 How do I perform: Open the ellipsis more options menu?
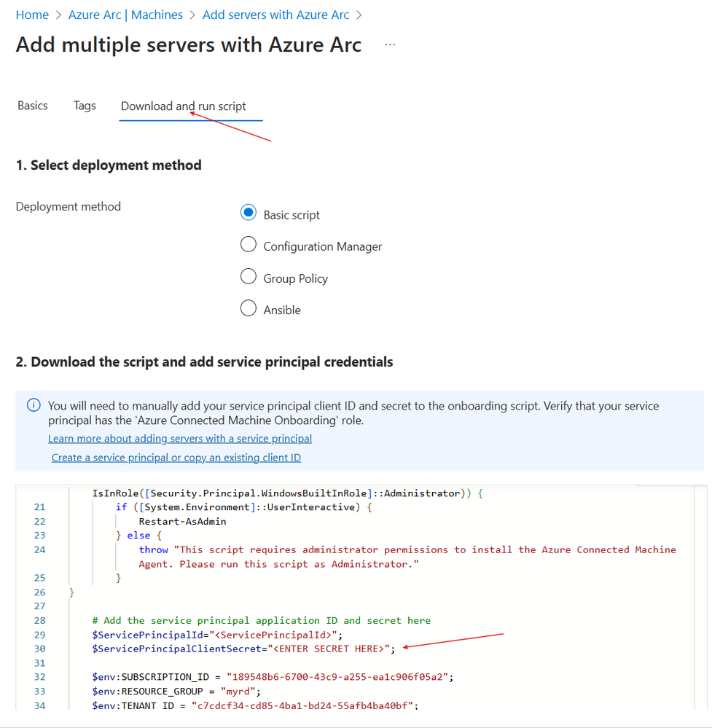(x=390, y=44)
